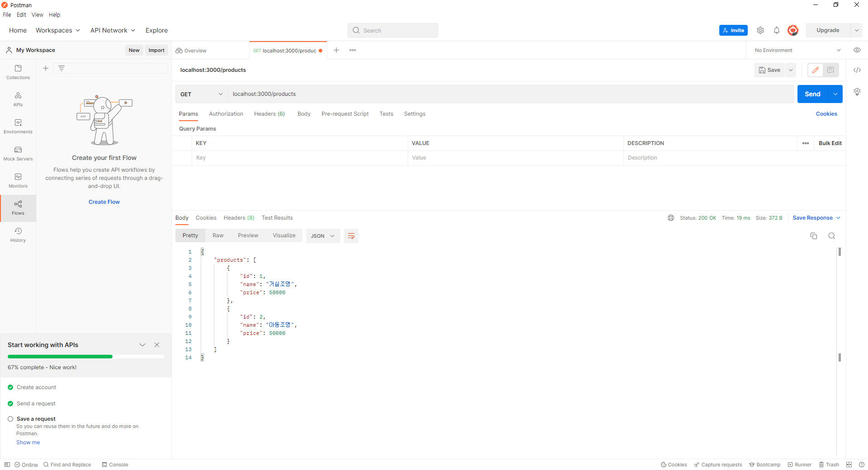Expand the API Network dropdown

(113, 30)
